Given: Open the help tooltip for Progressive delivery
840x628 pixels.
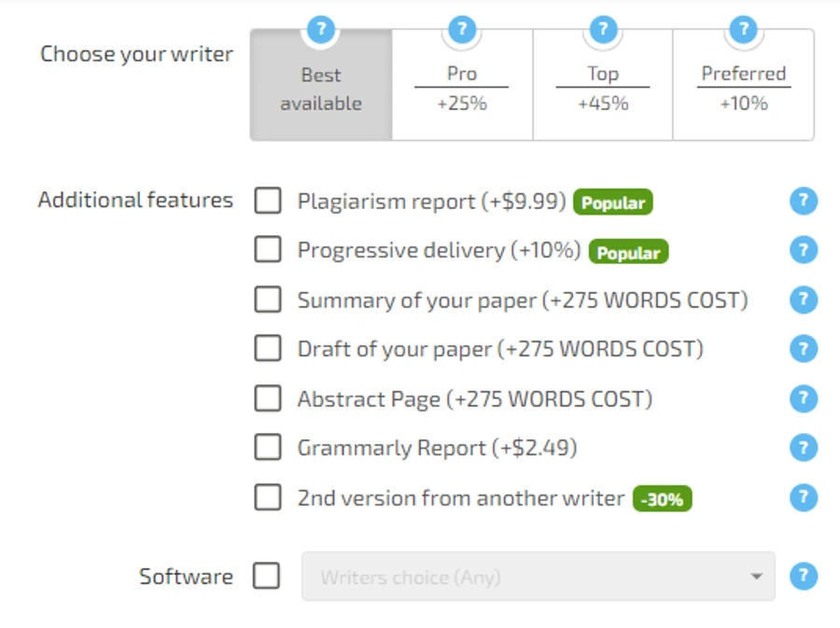Looking at the screenshot, I should 804,250.
